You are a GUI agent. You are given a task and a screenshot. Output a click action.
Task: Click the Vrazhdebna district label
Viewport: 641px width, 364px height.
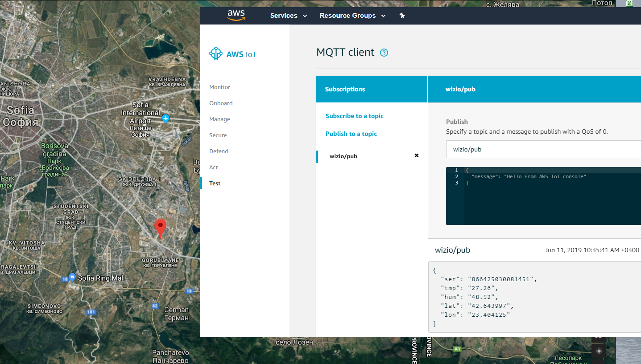click(166, 82)
